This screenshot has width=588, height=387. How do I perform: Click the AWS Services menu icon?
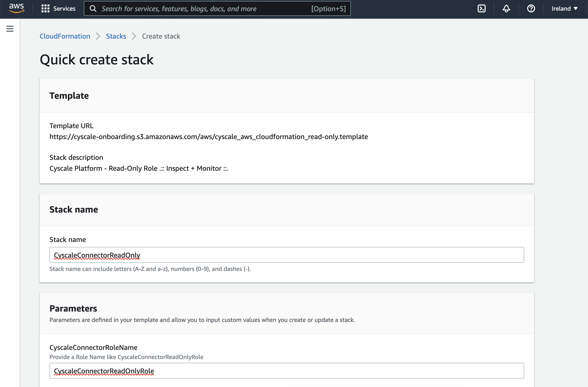click(45, 8)
